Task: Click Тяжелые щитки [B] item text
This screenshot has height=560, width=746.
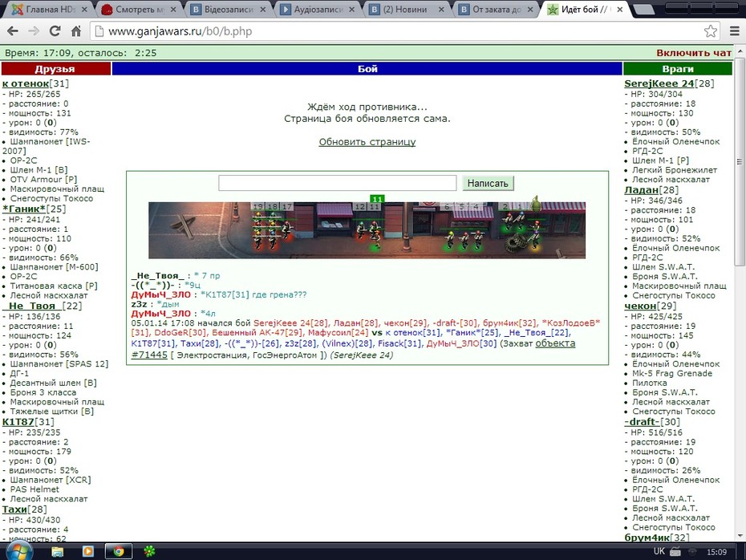Action: coord(52,412)
